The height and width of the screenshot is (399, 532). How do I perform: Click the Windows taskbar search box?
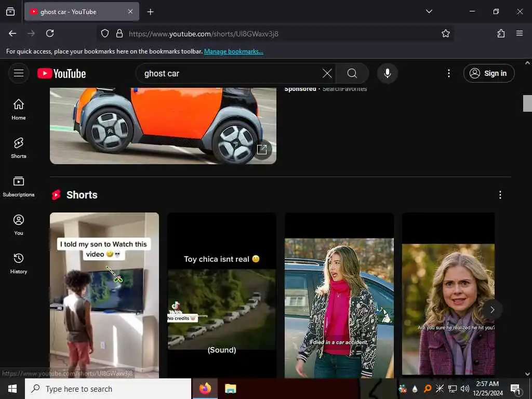click(108, 389)
